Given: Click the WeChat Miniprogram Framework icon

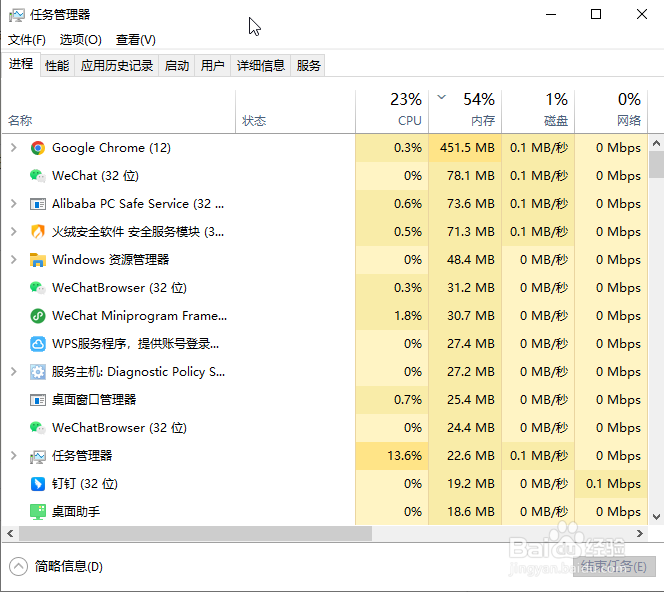Looking at the screenshot, I should (x=38, y=316).
